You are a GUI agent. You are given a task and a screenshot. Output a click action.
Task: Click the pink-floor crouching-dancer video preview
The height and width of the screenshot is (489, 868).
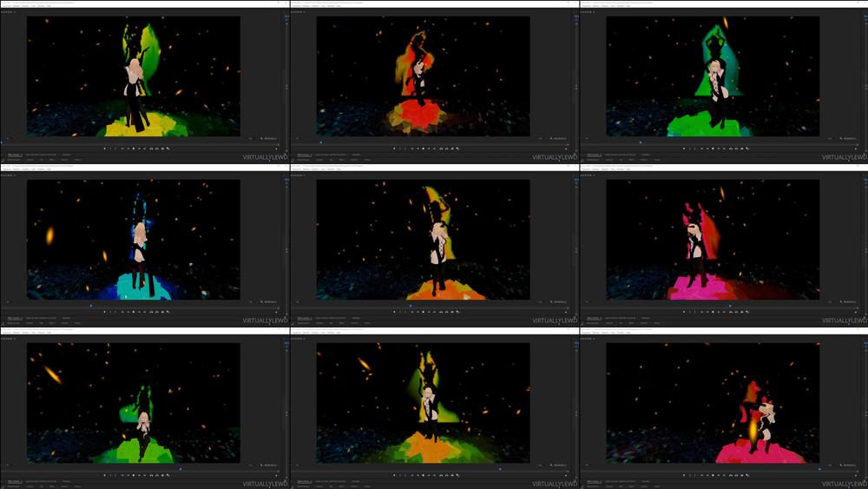(x=713, y=403)
